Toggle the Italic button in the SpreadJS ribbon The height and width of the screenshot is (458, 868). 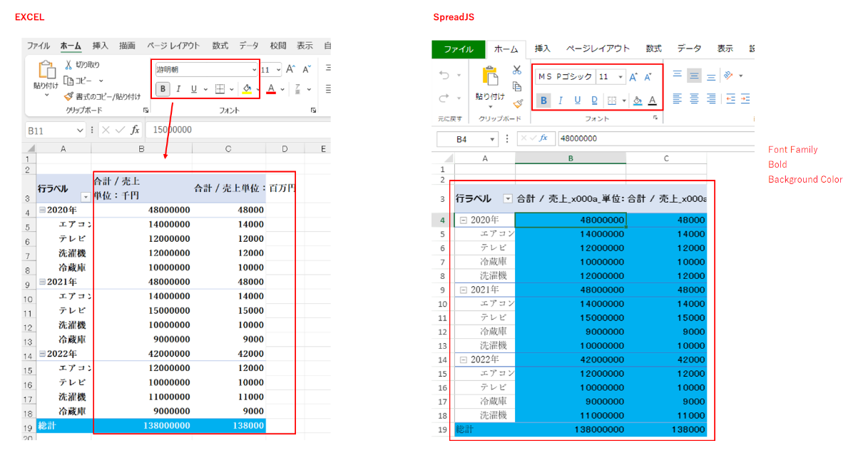561,101
